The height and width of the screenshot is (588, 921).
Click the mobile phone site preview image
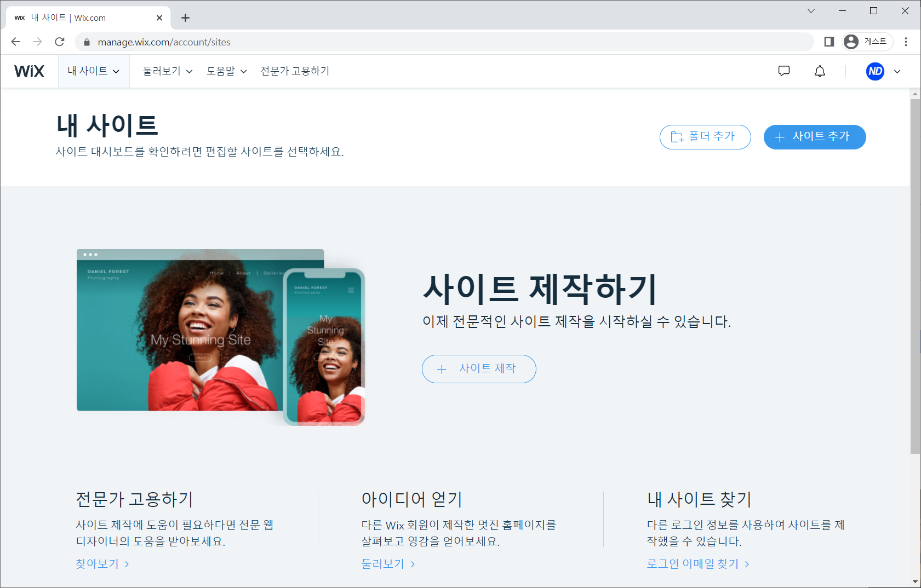click(x=324, y=347)
